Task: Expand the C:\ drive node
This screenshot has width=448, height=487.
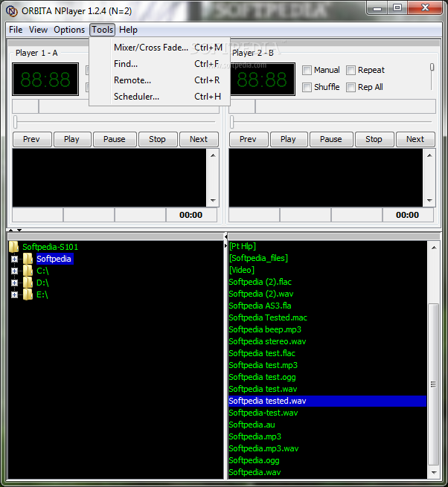Action: tap(14, 271)
